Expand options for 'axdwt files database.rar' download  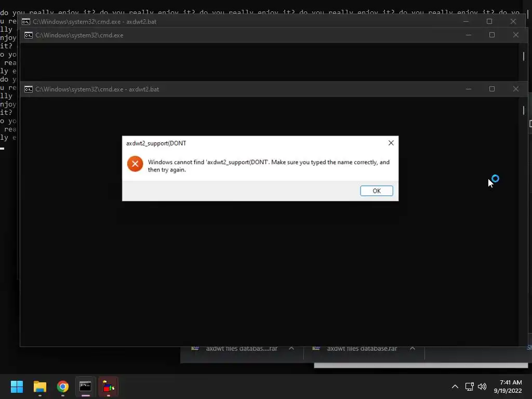tap(412, 348)
